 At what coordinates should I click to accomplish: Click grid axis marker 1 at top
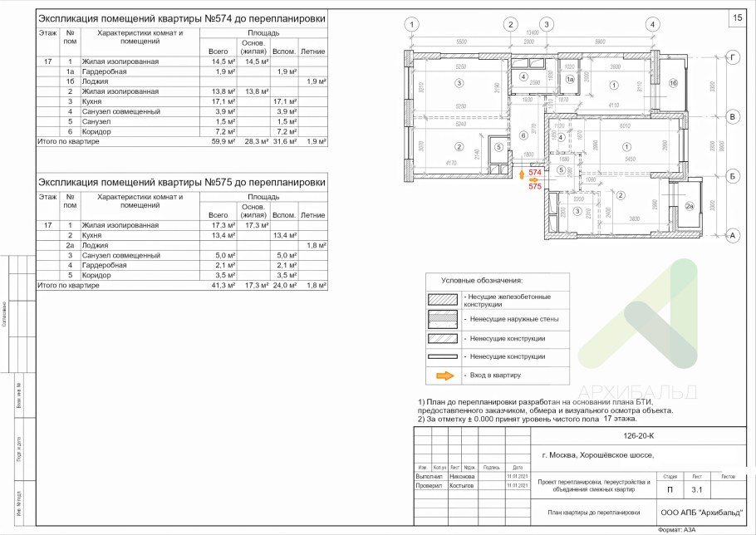[x=415, y=24]
